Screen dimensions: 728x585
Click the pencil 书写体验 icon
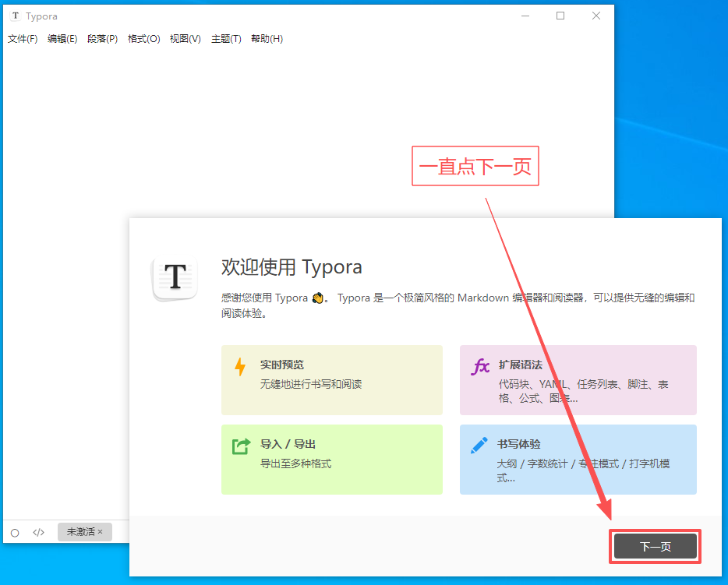479,446
